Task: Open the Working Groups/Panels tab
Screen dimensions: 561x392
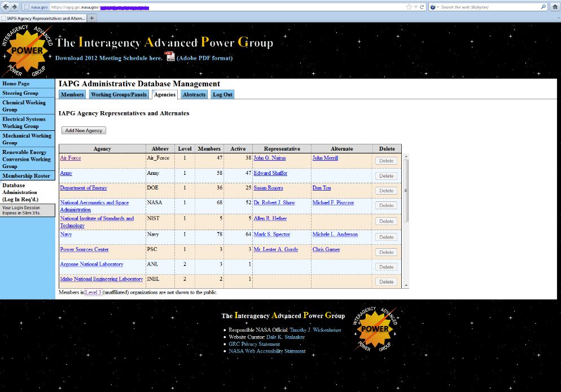Action: coord(119,94)
